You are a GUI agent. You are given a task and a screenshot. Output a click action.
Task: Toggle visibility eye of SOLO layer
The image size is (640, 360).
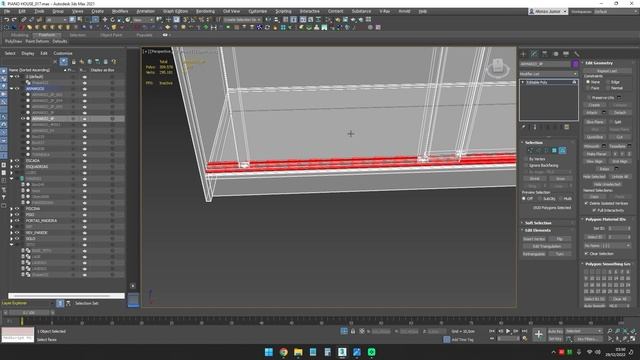click(17, 238)
